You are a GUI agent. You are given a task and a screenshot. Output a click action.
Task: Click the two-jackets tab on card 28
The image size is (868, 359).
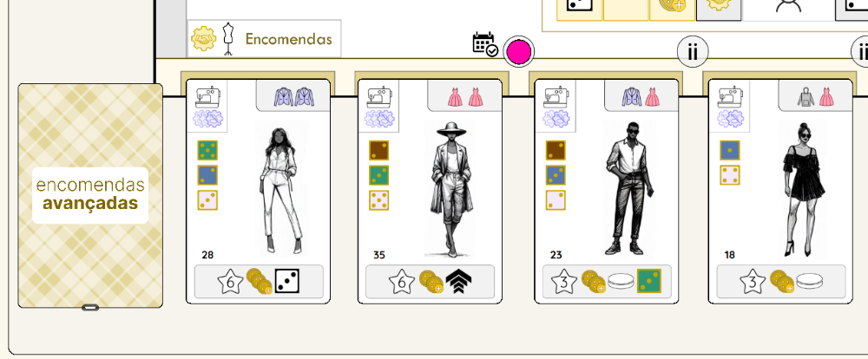[x=294, y=96]
